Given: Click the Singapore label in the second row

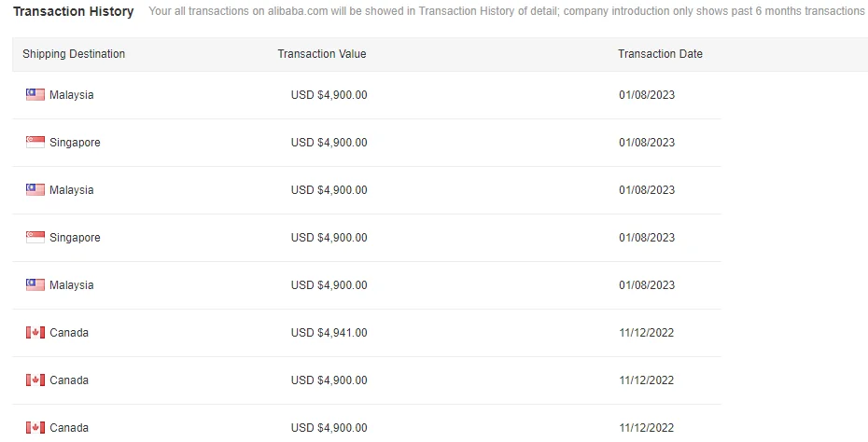Looking at the screenshot, I should pyautogui.click(x=75, y=143).
